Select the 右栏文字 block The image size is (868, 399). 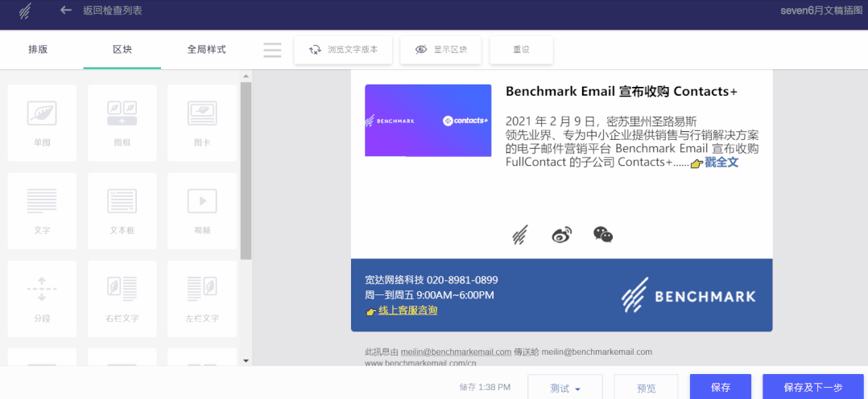(x=122, y=298)
